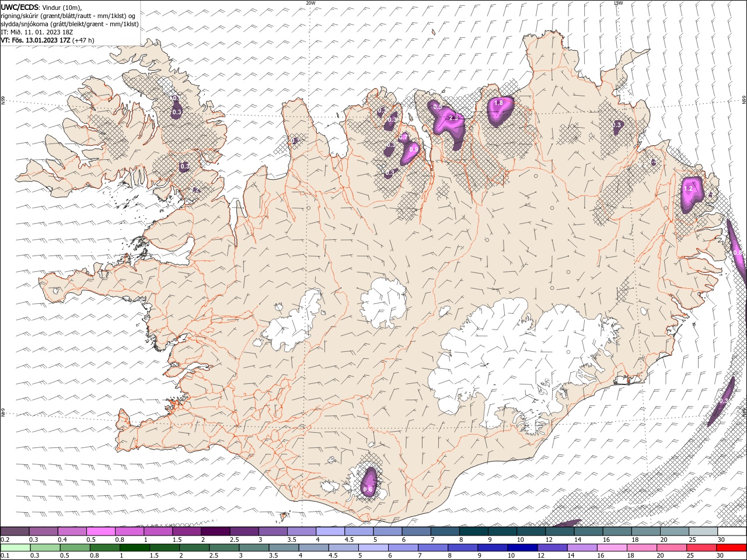Click the 1.2 snowfall value in east Iceland

click(x=688, y=188)
